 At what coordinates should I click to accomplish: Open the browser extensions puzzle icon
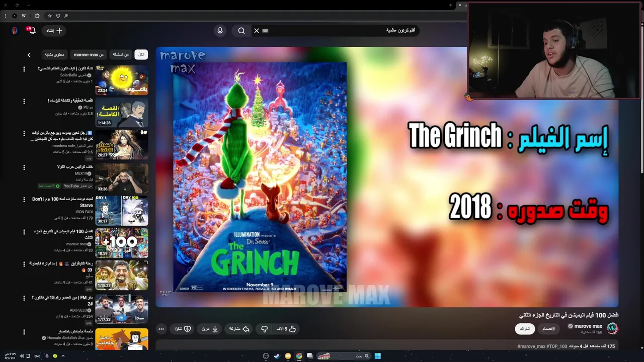pos(37,16)
